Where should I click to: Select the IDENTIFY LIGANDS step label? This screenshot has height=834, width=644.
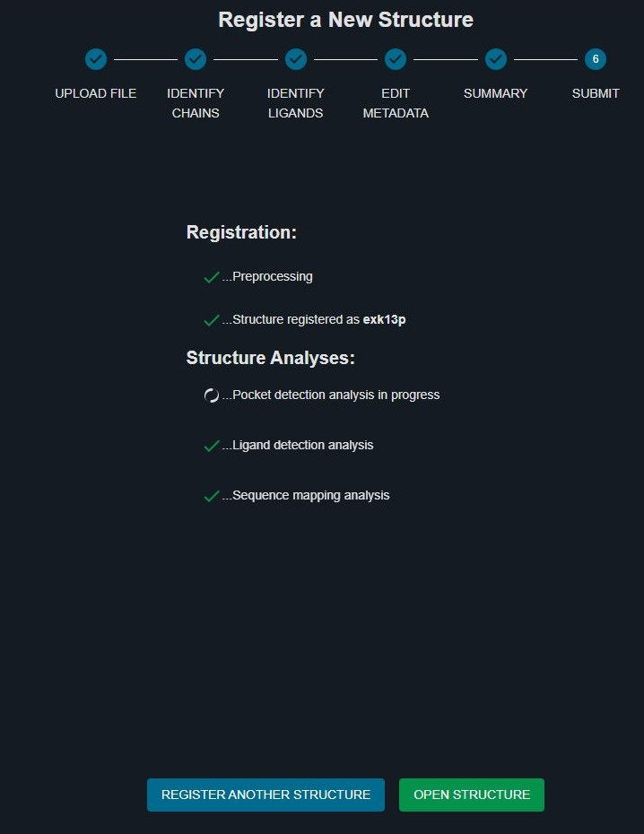(x=296, y=103)
